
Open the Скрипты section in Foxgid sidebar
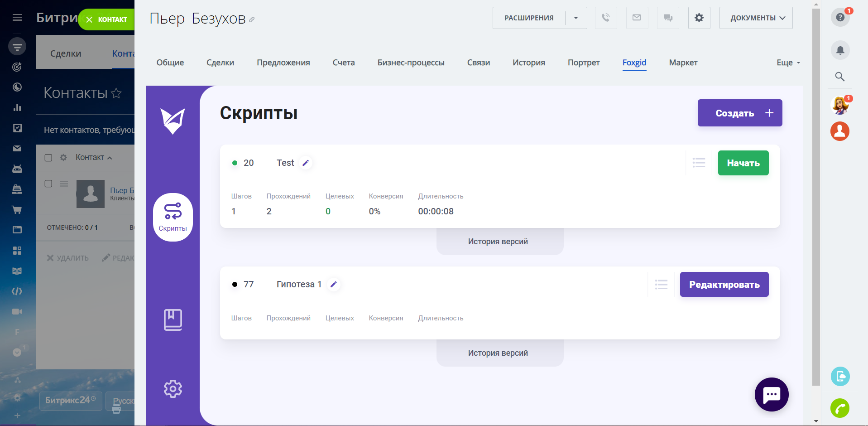click(173, 217)
